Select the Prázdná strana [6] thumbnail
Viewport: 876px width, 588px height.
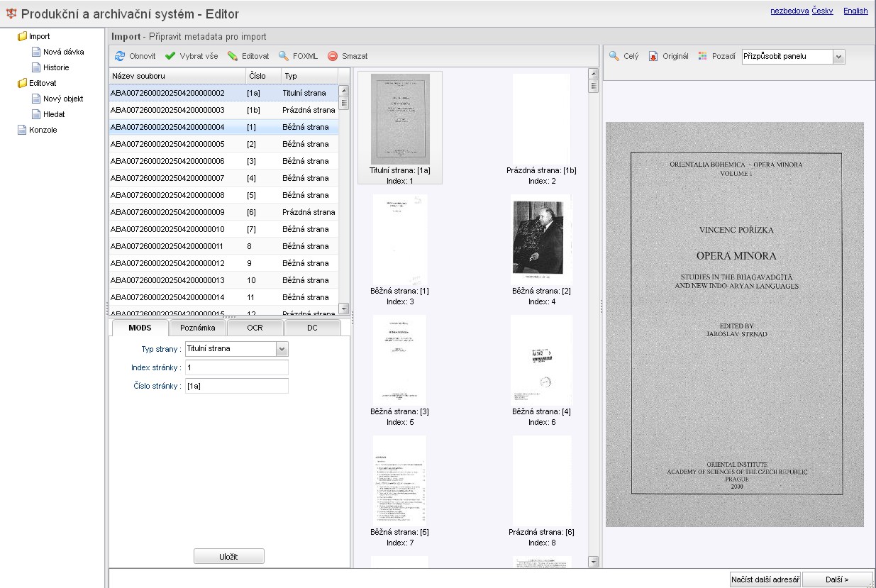point(541,489)
